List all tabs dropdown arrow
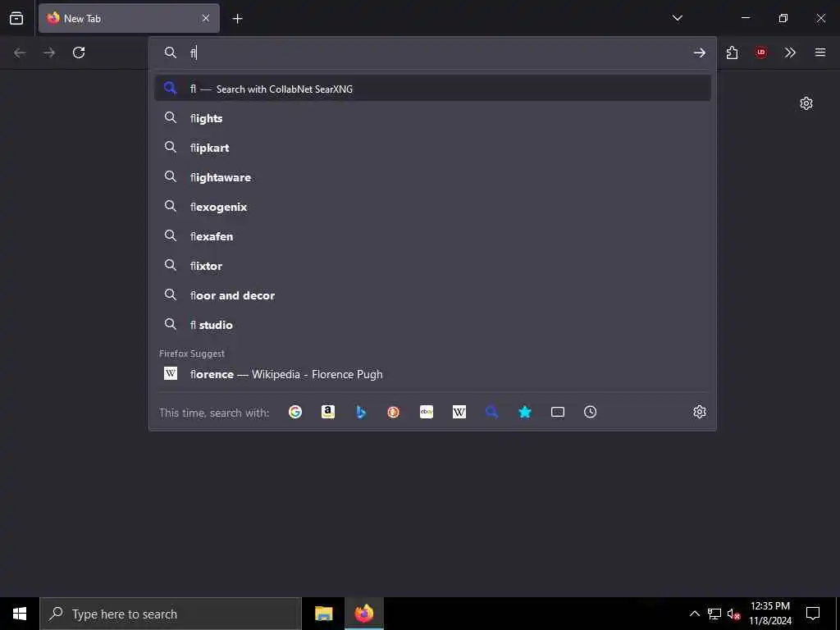840x630 pixels. point(677,18)
